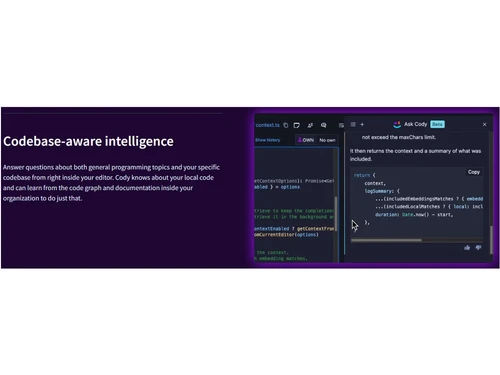Close the Ask Cody panel

tap(484, 124)
